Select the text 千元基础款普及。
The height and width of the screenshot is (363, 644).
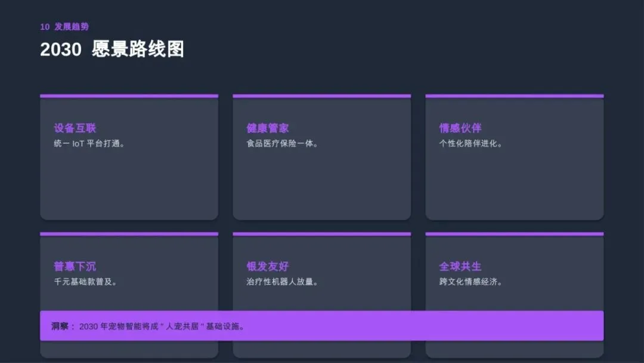85,282
